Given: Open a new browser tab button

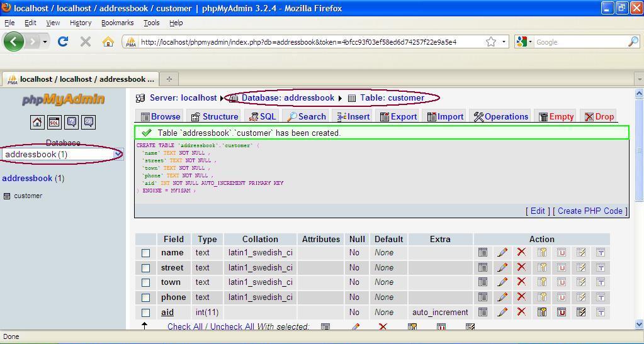Looking at the screenshot, I should coord(169,79).
